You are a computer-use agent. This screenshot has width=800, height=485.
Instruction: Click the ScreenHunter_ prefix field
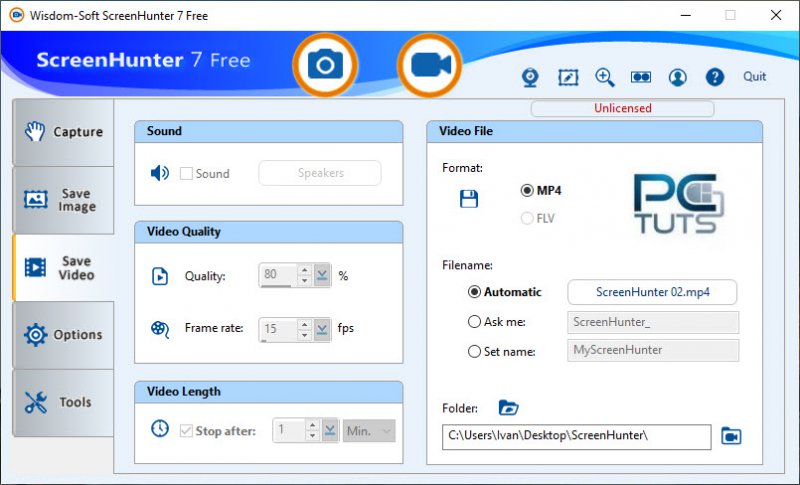(x=653, y=322)
